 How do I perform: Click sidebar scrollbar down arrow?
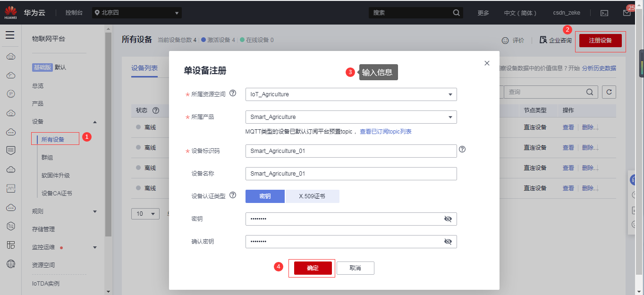coord(108,291)
